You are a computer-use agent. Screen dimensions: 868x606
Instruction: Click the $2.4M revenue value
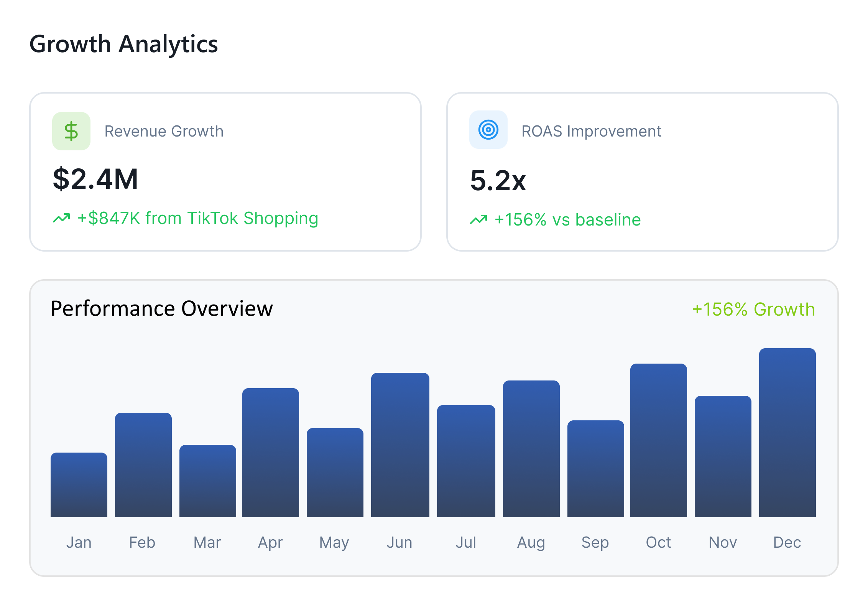pos(95,179)
